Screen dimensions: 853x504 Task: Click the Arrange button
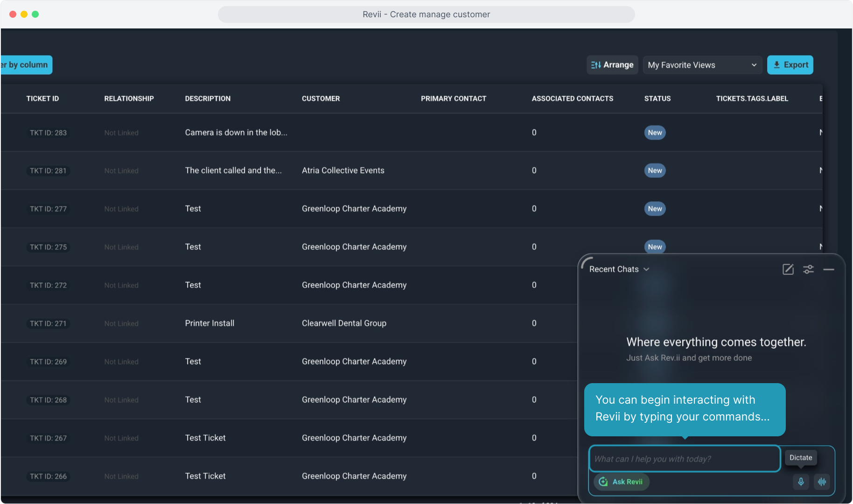pyautogui.click(x=612, y=65)
